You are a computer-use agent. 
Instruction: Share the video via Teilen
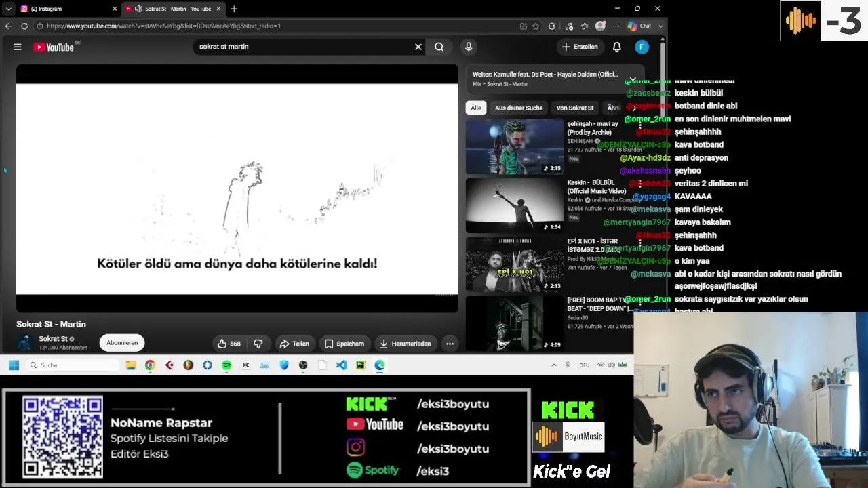pos(294,344)
